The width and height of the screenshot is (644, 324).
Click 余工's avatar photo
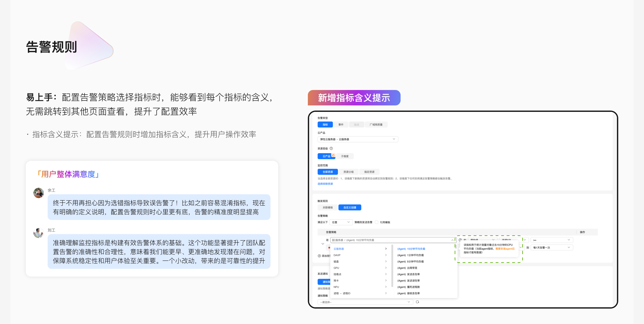pyautogui.click(x=39, y=193)
